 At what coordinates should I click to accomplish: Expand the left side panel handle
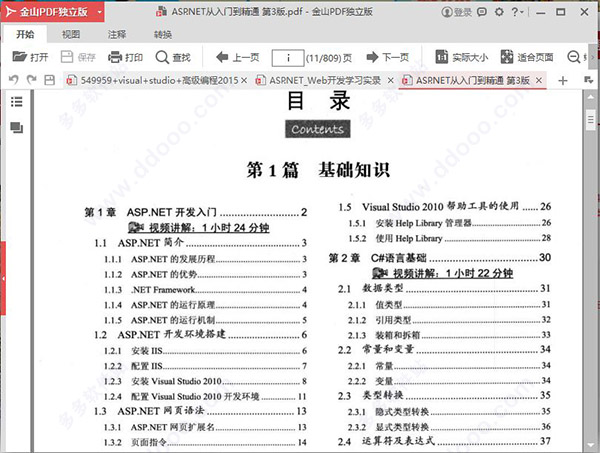tap(3, 279)
